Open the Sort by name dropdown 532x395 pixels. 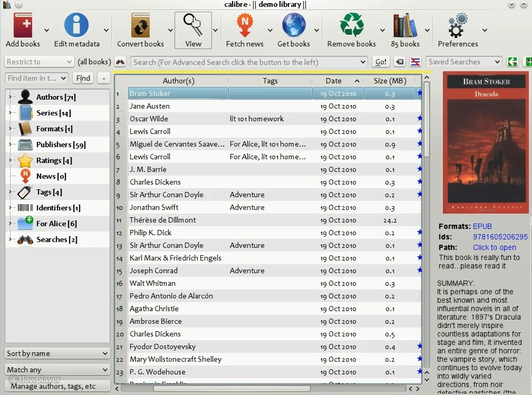56,353
